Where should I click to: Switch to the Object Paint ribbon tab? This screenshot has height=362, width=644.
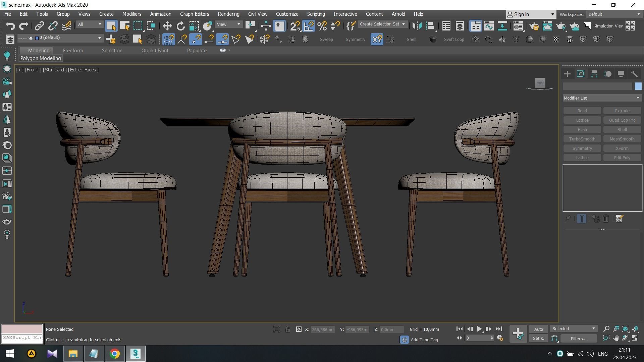coord(155,51)
